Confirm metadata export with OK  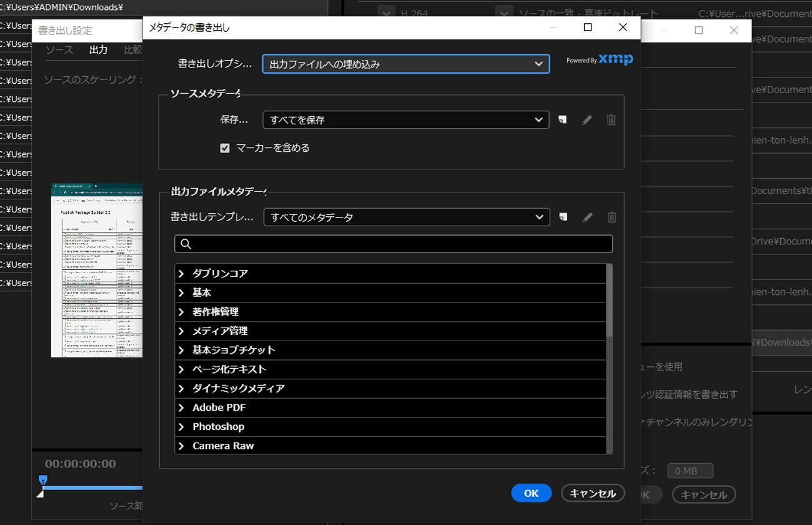(531, 493)
